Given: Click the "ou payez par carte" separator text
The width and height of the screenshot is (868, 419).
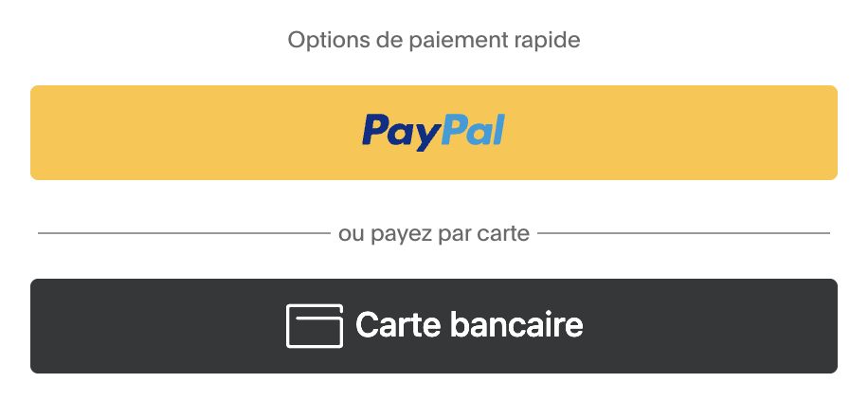Looking at the screenshot, I should [x=434, y=234].
